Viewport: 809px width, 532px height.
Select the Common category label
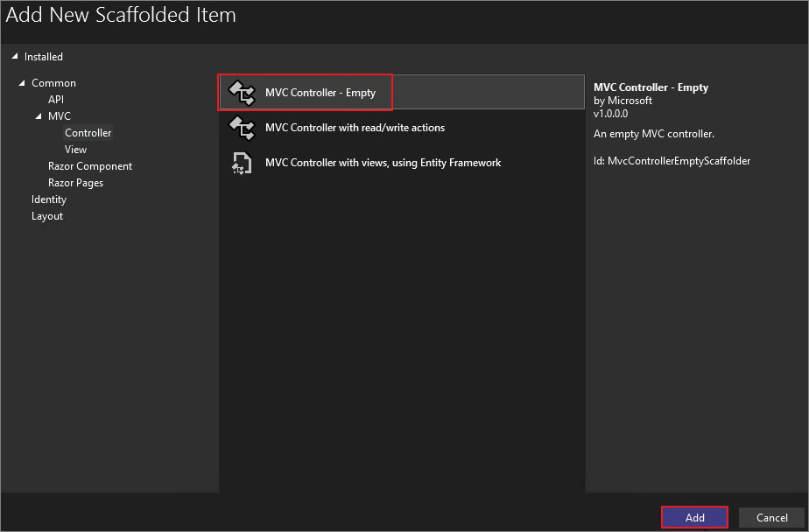point(53,83)
